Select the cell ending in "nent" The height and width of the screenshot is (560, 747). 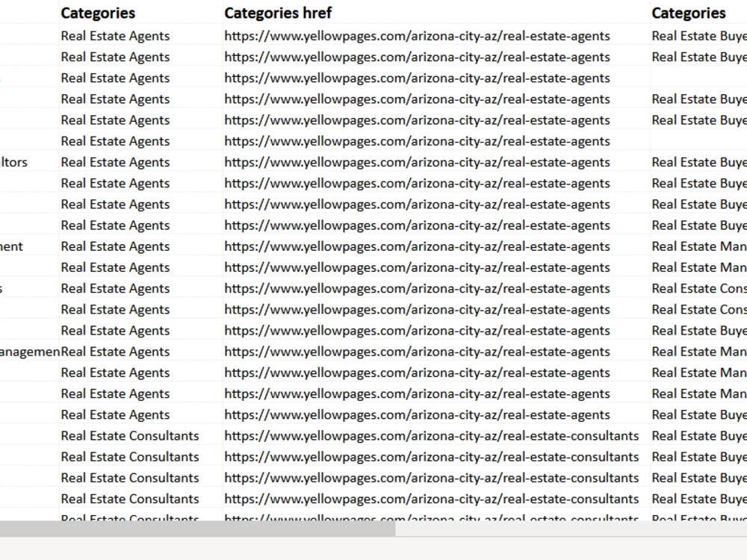(11, 246)
